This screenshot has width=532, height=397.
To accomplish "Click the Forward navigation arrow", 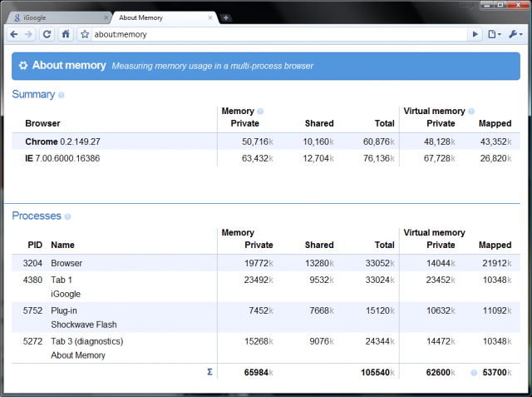I will pos(28,34).
